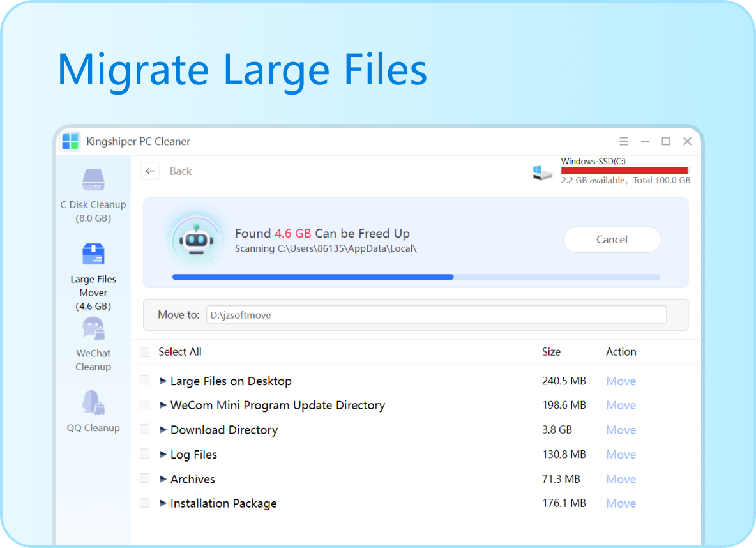Check the Archives checkbox
This screenshot has width=756, height=548.
145,478
